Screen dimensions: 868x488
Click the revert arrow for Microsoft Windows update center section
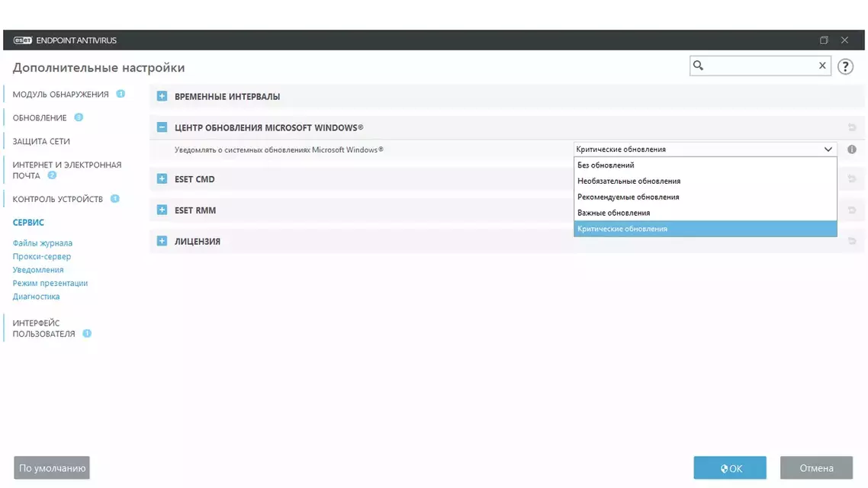tap(851, 128)
